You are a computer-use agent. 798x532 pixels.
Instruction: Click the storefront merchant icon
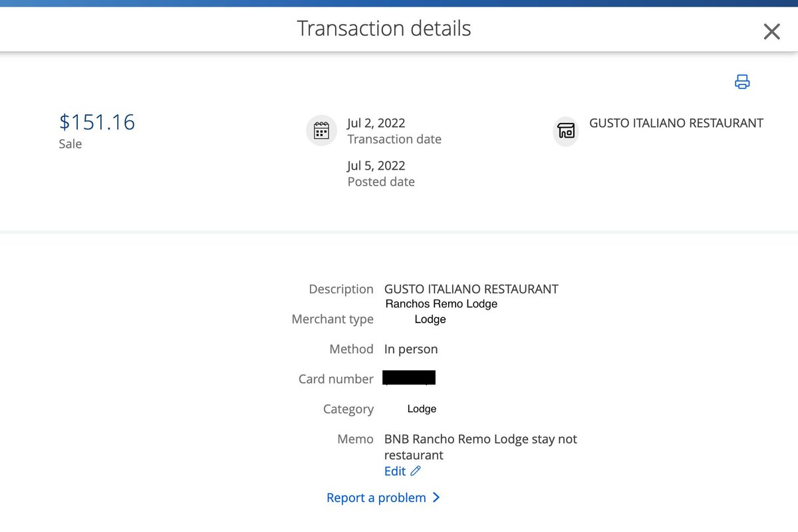pyautogui.click(x=566, y=130)
